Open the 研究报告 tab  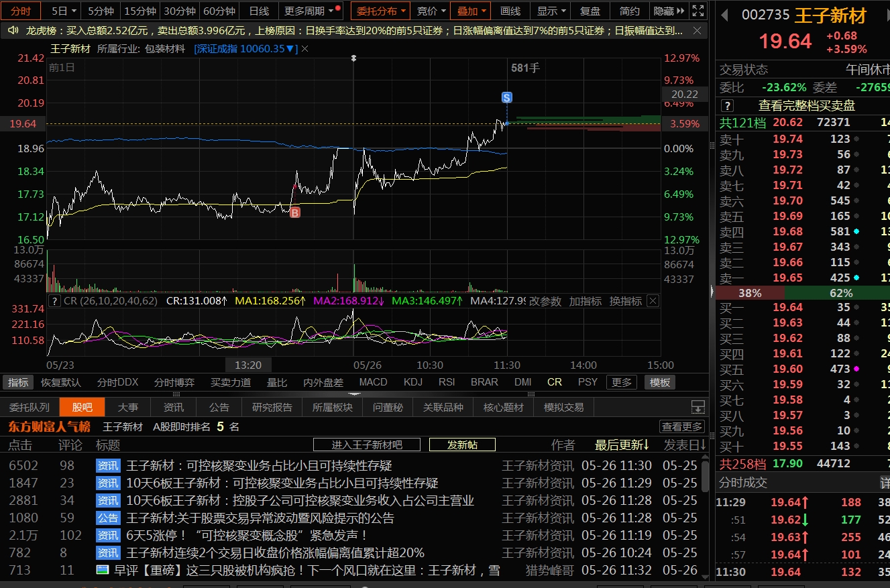[x=272, y=407]
